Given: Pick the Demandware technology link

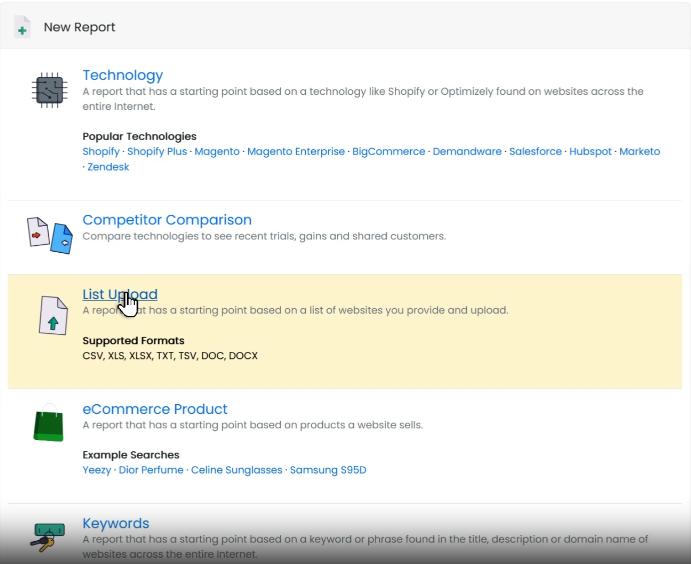Looking at the screenshot, I should pos(467,152).
